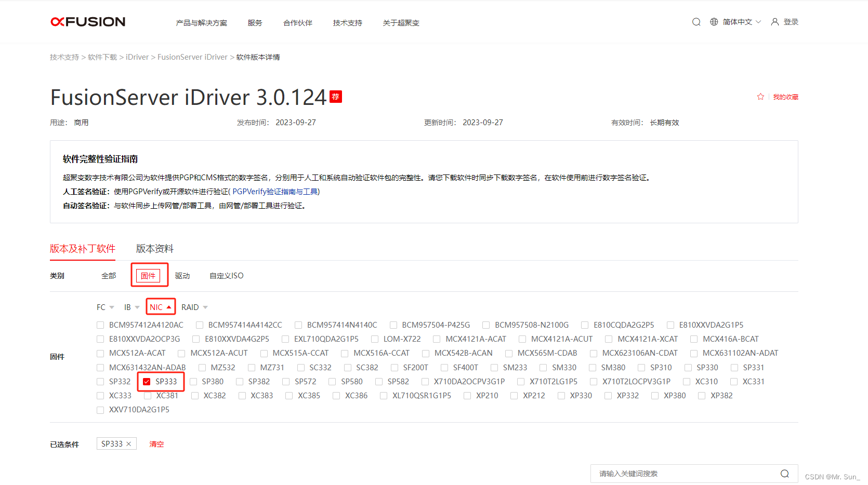Check the MCX512A-ACAT checkbox
Viewport: 868px width, 485px height.
coord(100,353)
